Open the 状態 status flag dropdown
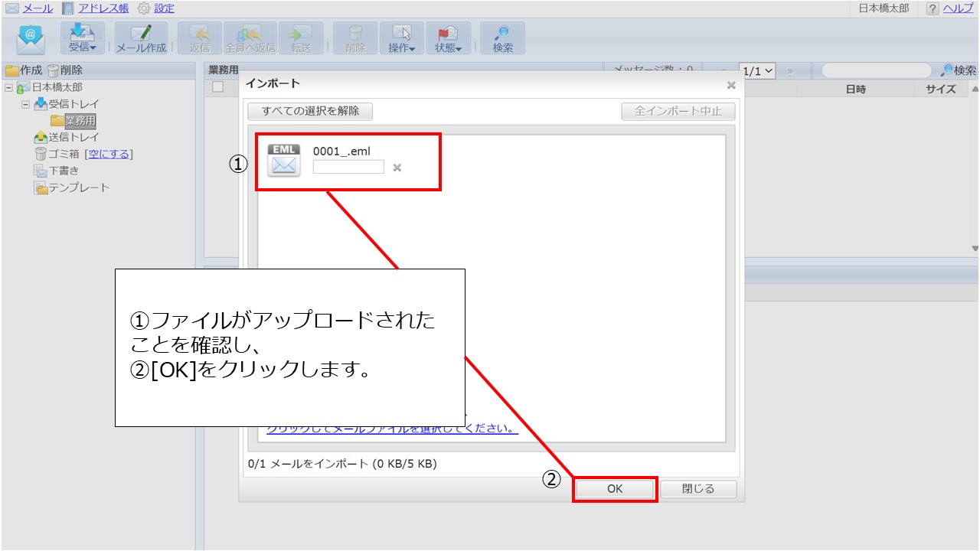Image resolution: width=980 pixels, height=551 pixels. [x=448, y=38]
